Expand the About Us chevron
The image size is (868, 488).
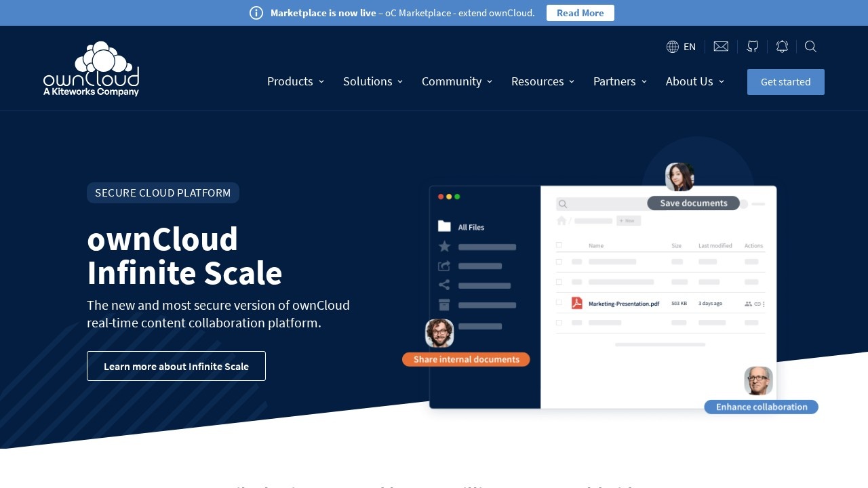(x=722, y=82)
